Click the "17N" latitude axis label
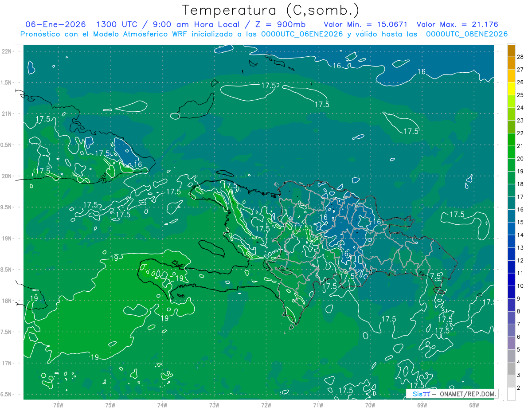Image resolution: width=532 pixels, height=411 pixels. point(6,363)
